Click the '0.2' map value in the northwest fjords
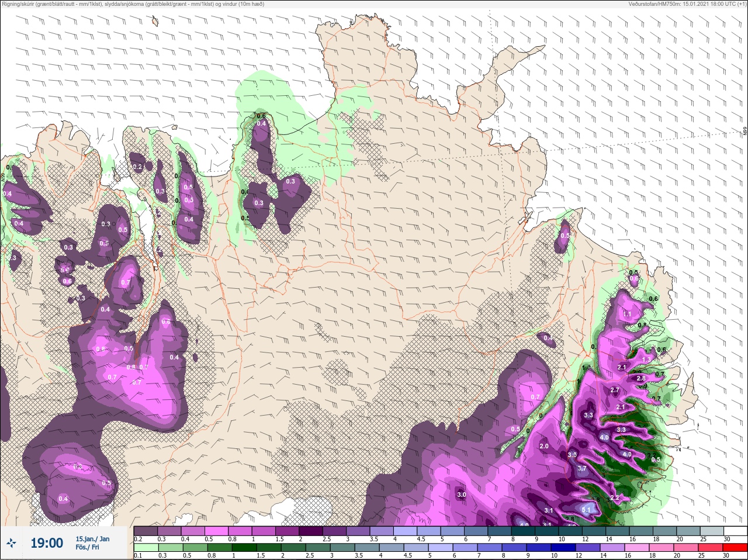 point(138,167)
